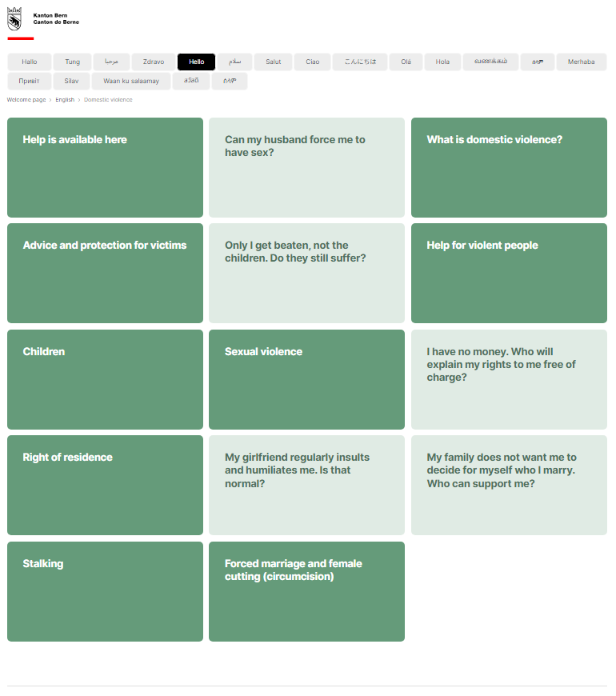
Task: Click the Kanton Bern coat of arms logo
Action: point(14,18)
